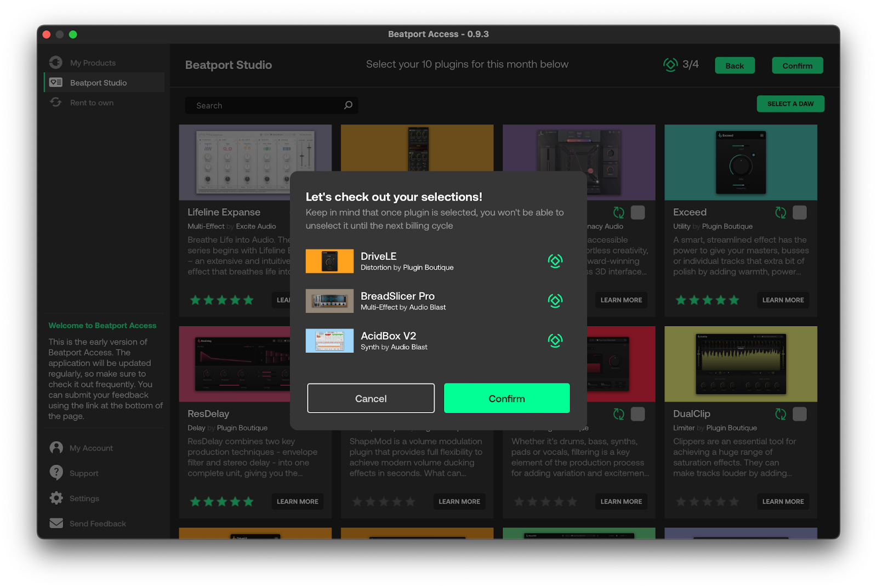Cancel the selection dialog
877x588 pixels.
[371, 398]
